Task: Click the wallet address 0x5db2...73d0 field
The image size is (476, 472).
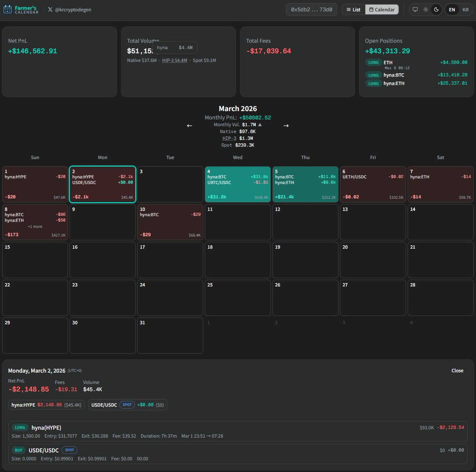Action: [312, 10]
